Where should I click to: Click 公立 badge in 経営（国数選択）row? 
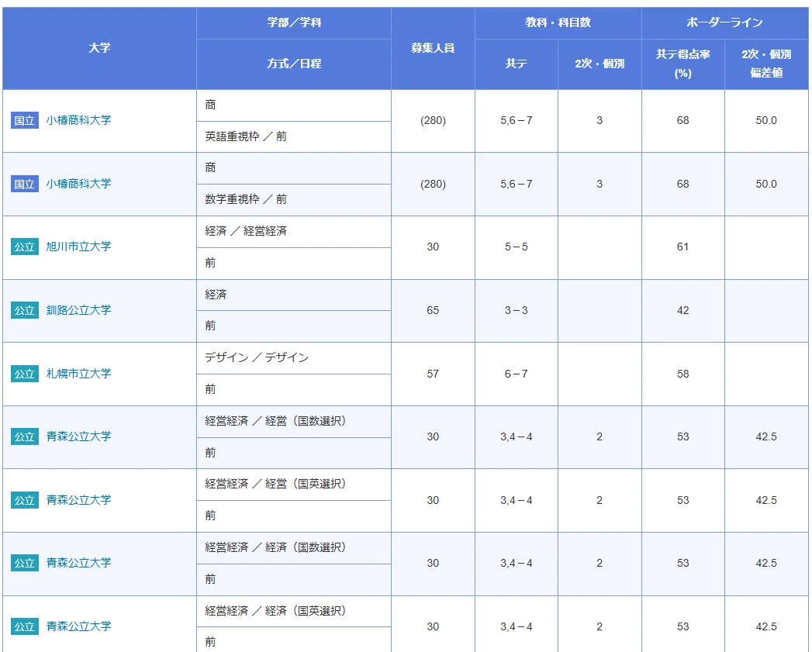coord(24,436)
